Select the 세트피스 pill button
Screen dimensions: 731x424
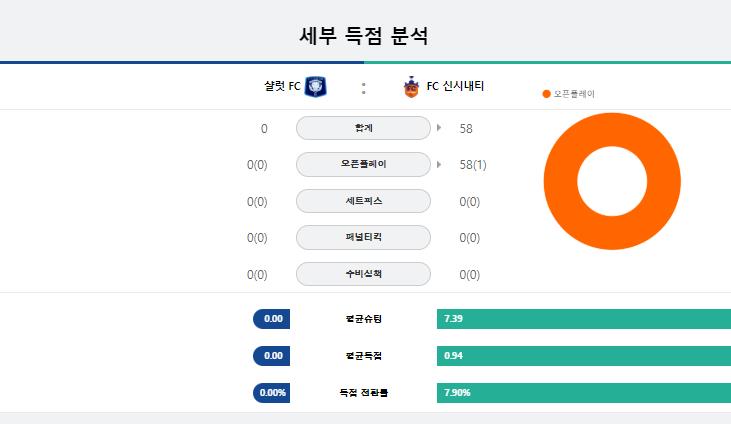tap(363, 201)
